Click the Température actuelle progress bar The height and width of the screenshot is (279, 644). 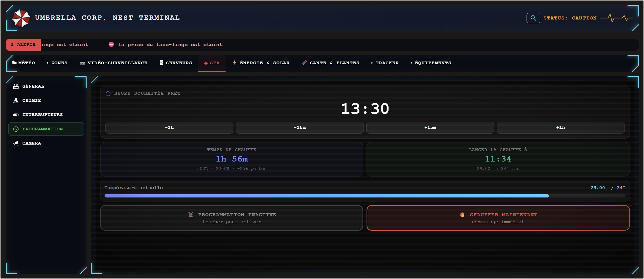coord(365,196)
